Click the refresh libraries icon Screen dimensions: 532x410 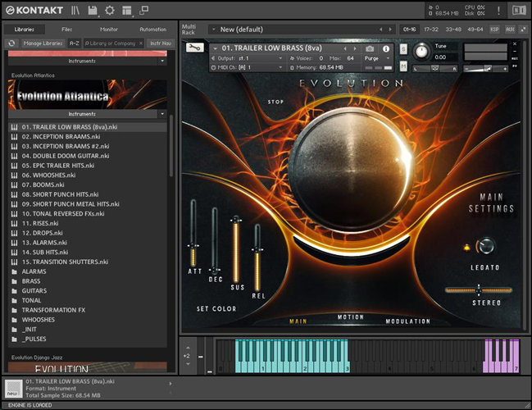pos(12,43)
